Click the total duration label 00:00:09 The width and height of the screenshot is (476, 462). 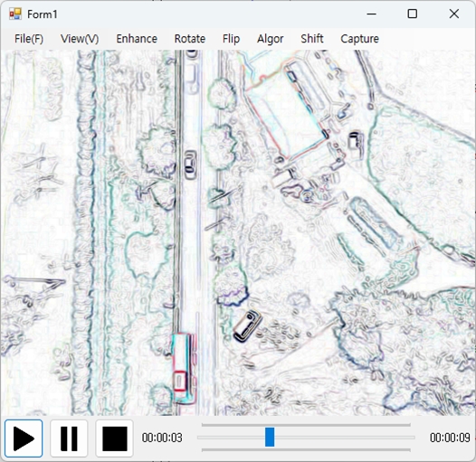450,438
